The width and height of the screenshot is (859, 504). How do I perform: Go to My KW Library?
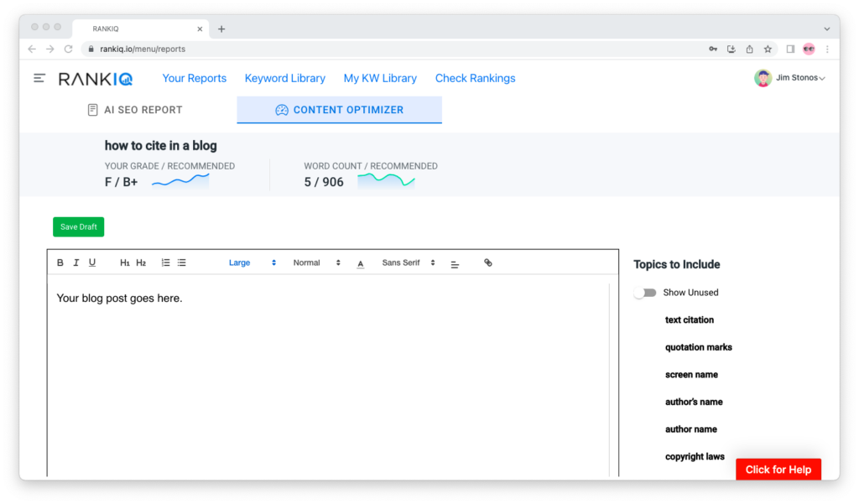[x=380, y=78]
